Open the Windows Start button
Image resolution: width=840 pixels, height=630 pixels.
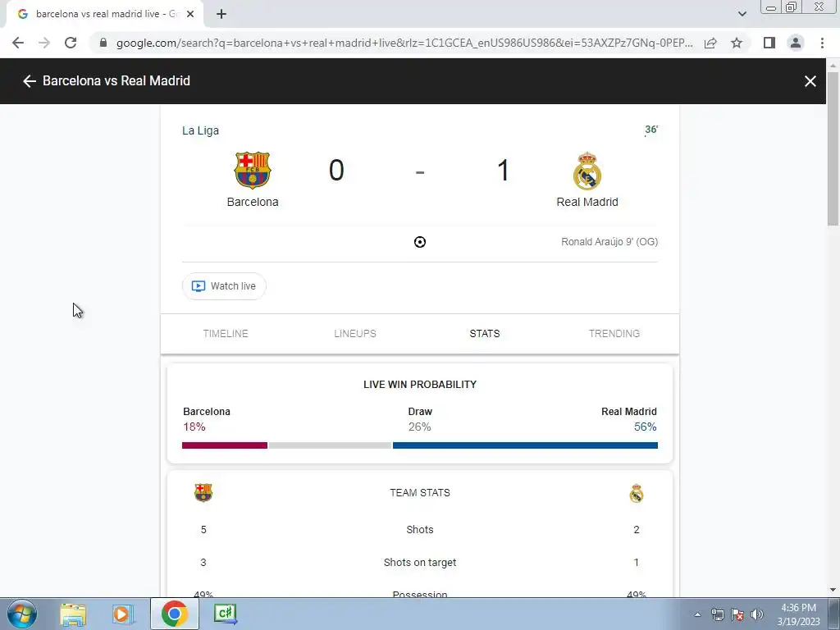point(21,614)
